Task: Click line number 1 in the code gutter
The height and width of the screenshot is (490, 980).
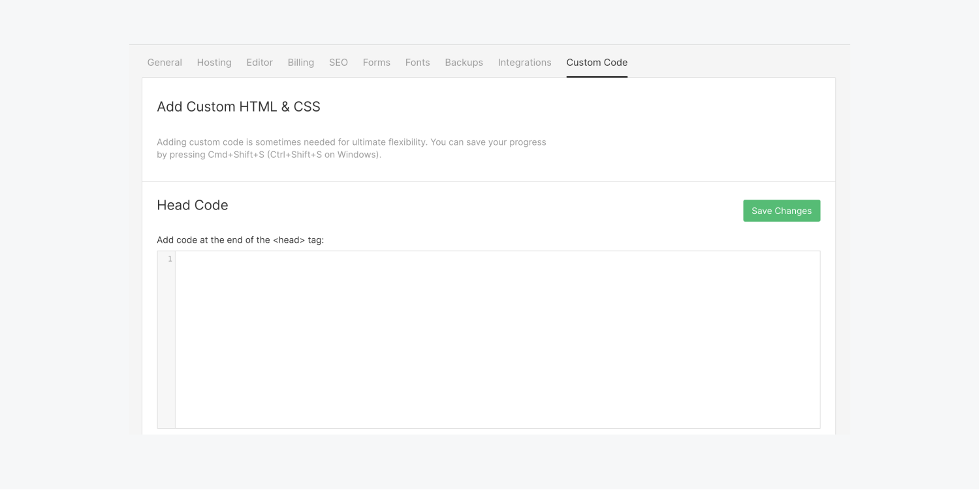Action: pyautogui.click(x=170, y=259)
